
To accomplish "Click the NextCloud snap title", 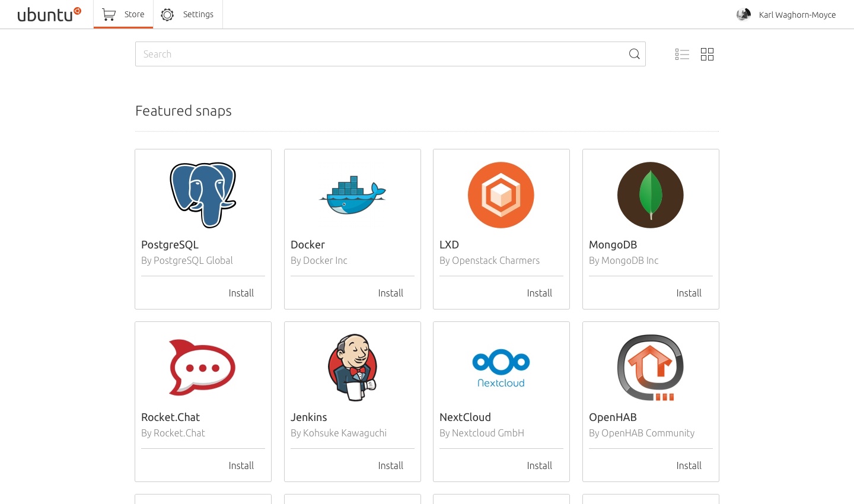I will [x=465, y=417].
